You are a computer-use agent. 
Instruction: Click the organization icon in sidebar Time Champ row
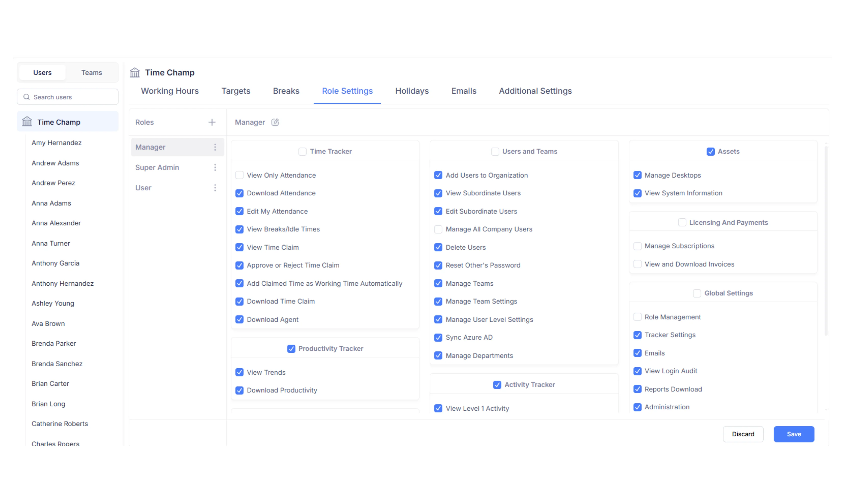[x=27, y=122]
